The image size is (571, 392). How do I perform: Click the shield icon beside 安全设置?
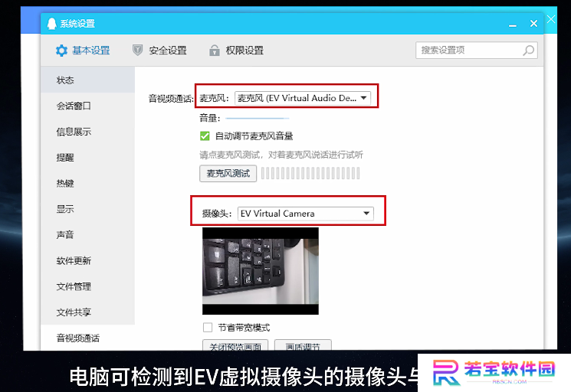tap(138, 51)
